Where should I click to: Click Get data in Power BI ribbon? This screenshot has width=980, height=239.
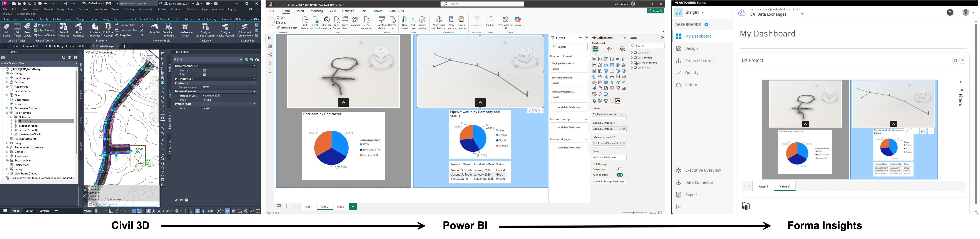305,23
